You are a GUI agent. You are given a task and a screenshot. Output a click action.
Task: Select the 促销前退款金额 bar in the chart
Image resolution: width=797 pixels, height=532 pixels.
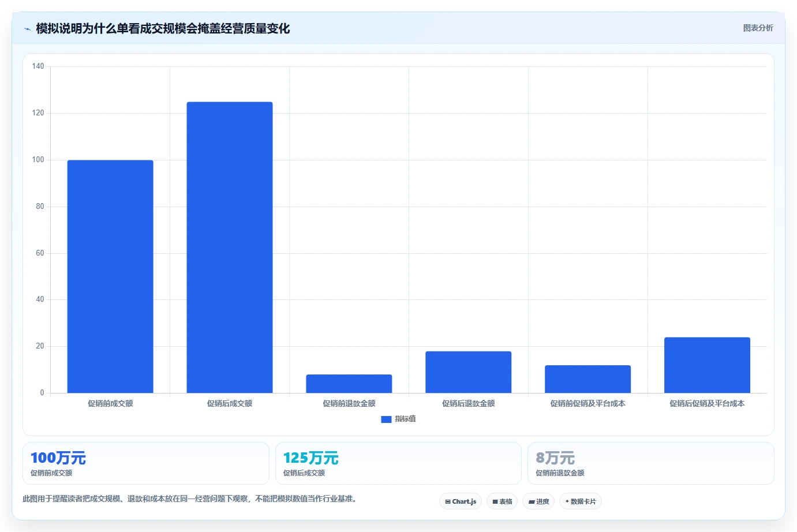coord(349,384)
